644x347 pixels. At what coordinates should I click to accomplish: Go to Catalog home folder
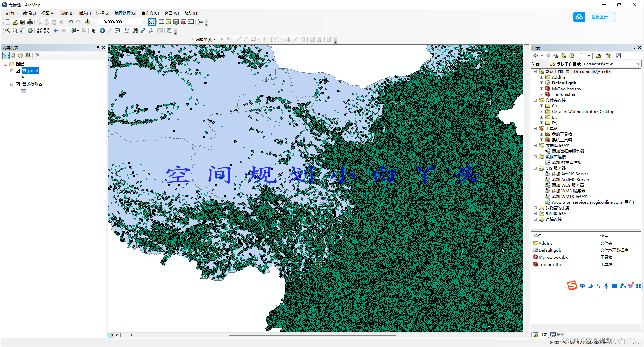564,56
